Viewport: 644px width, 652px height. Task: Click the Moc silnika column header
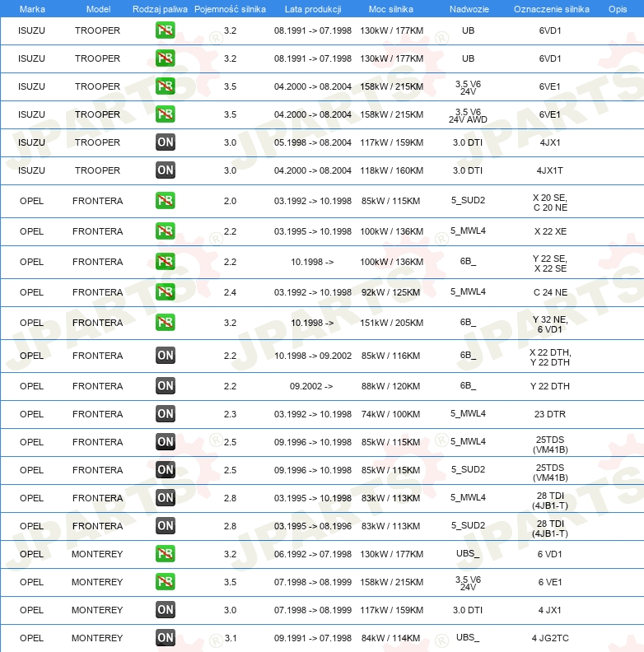point(391,9)
